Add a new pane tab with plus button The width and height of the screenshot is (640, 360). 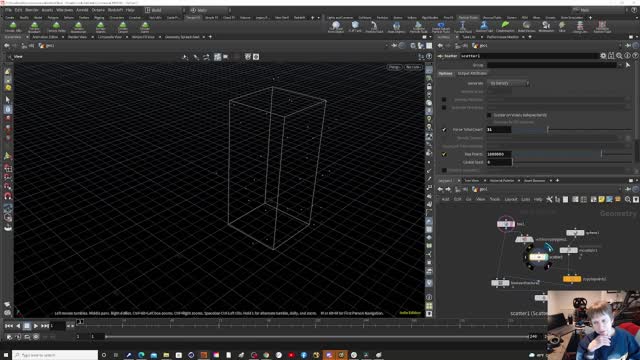coord(210,37)
